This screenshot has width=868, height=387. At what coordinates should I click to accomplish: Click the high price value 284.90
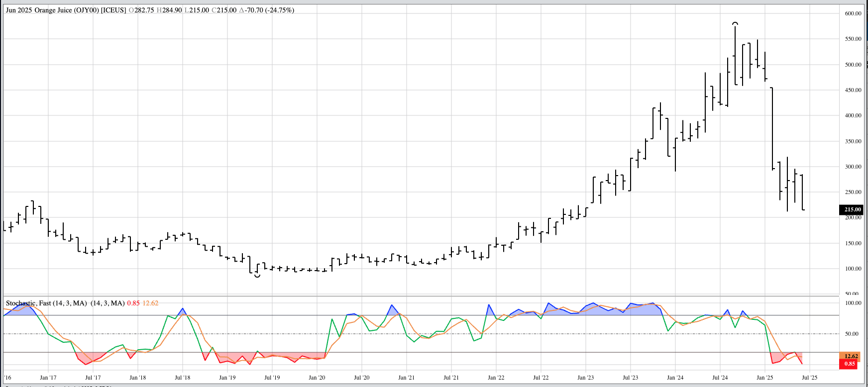tap(172, 10)
